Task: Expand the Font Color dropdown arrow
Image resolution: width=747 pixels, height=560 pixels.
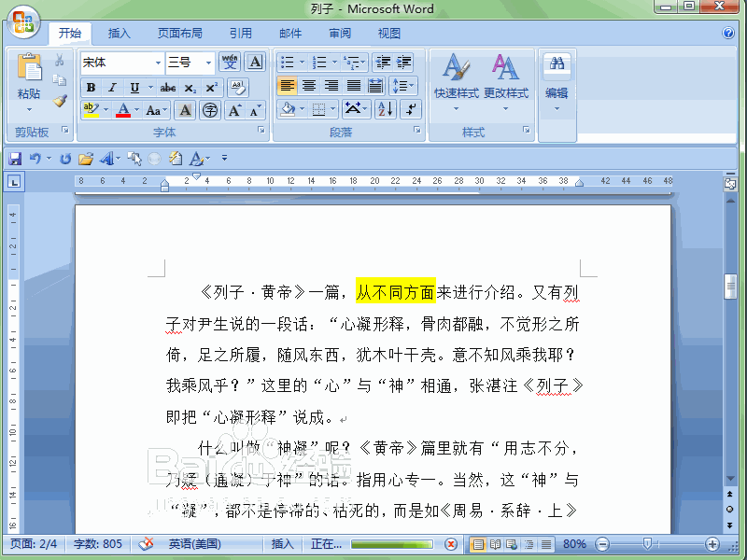Action: (136, 110)
